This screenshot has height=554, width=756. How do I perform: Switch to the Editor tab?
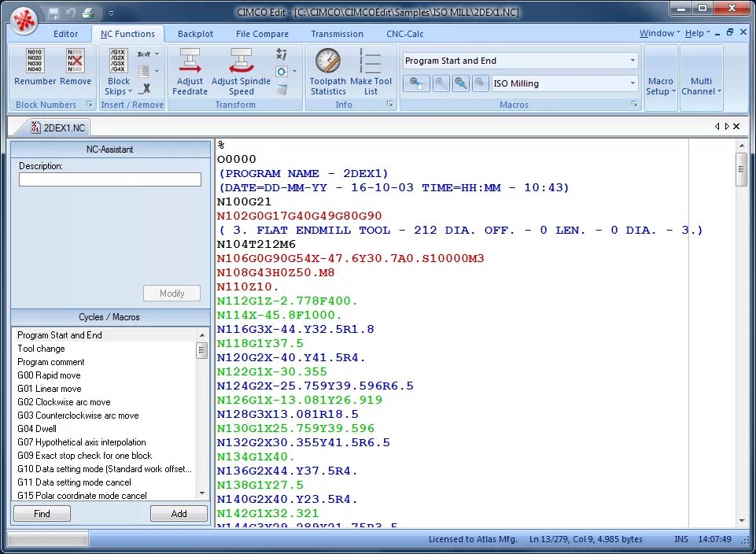(65, 34)
